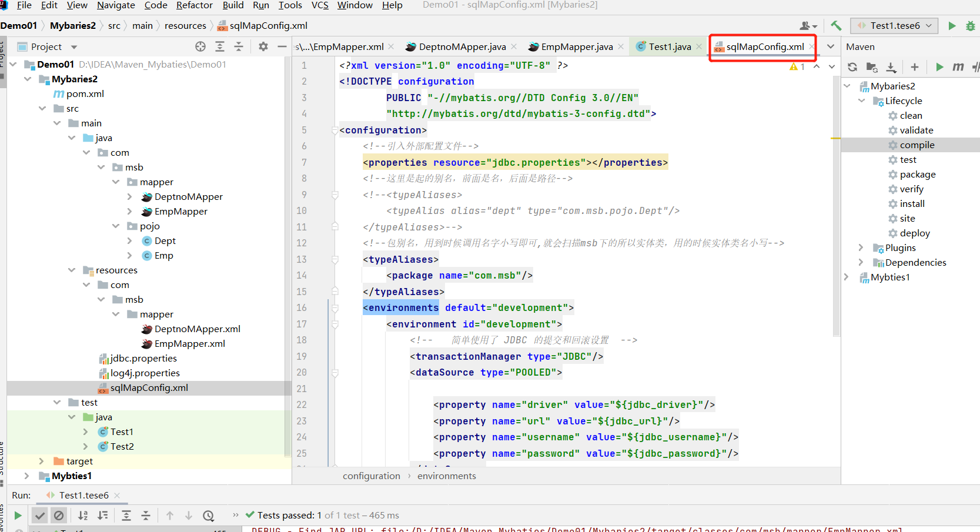Download Maven sources and documentation
Screen dimensions: 980x532
891,67
